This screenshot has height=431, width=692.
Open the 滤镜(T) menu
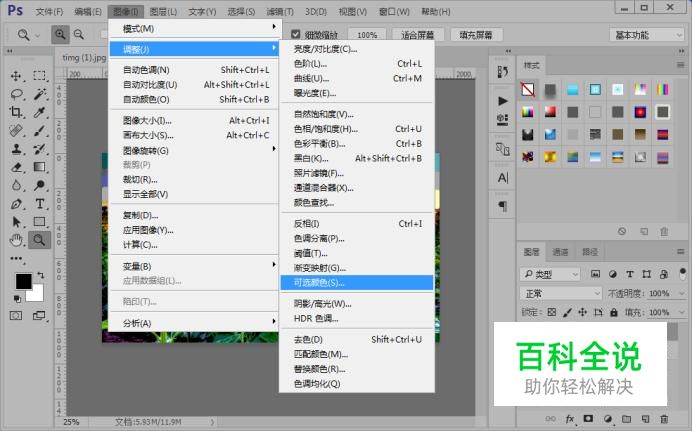pos(280,11)
